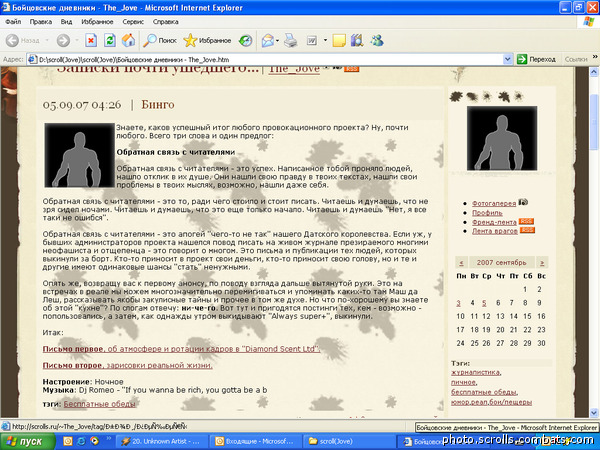Click the Internet Explorer quick launch icon
The width and height of the screenshot is (600, 450).
[82, 441]
